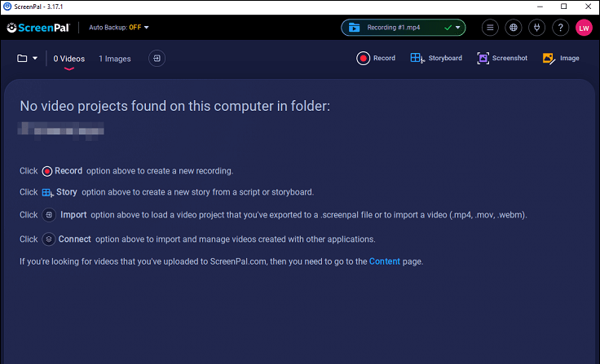Open the hamburger menu icon
The width and height of the screenshot is (600, 364).
pyautogui.click(x=490, y=28)
